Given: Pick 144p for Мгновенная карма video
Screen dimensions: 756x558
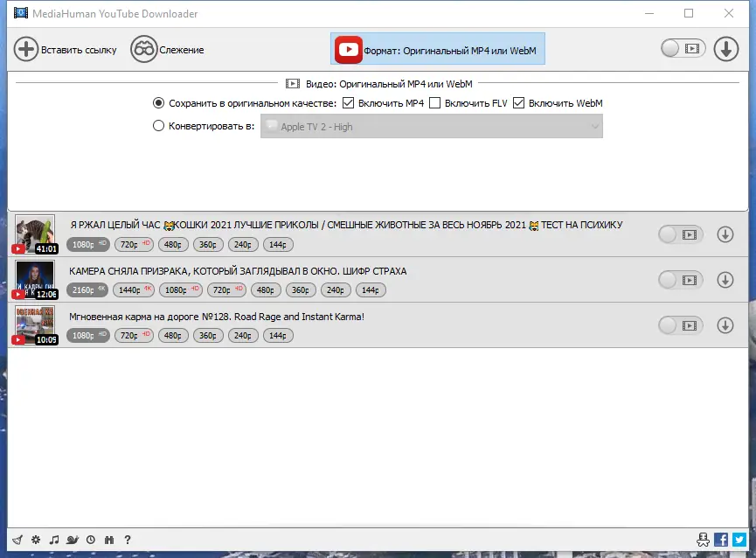Looking at the screenshot, I should point(278,335).
